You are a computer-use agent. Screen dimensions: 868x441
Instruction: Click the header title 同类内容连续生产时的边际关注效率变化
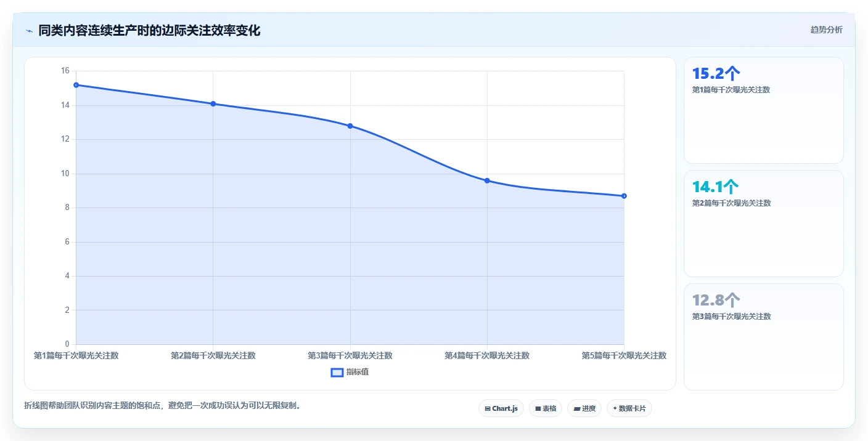coord(149,30)
